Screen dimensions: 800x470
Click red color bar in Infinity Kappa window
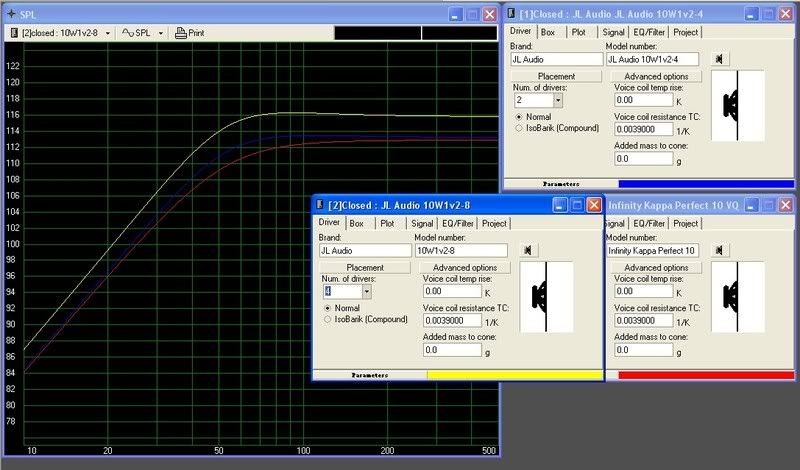[706, 375]
